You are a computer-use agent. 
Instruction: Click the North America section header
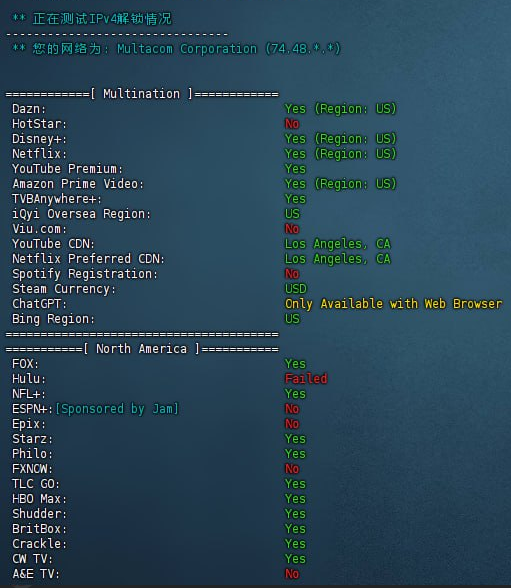point(142,349)
